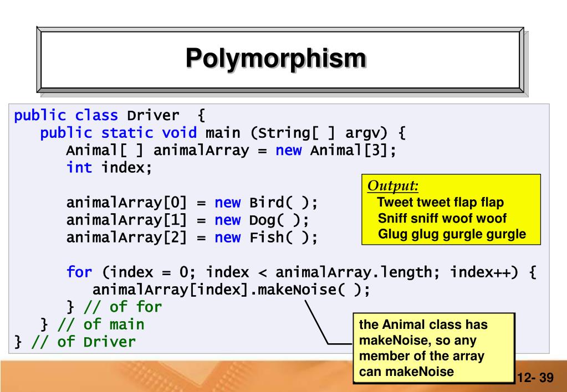The width and height of the screenshot is (567, 392).
Task: Click the '// of for' comment
Action: 122,307
